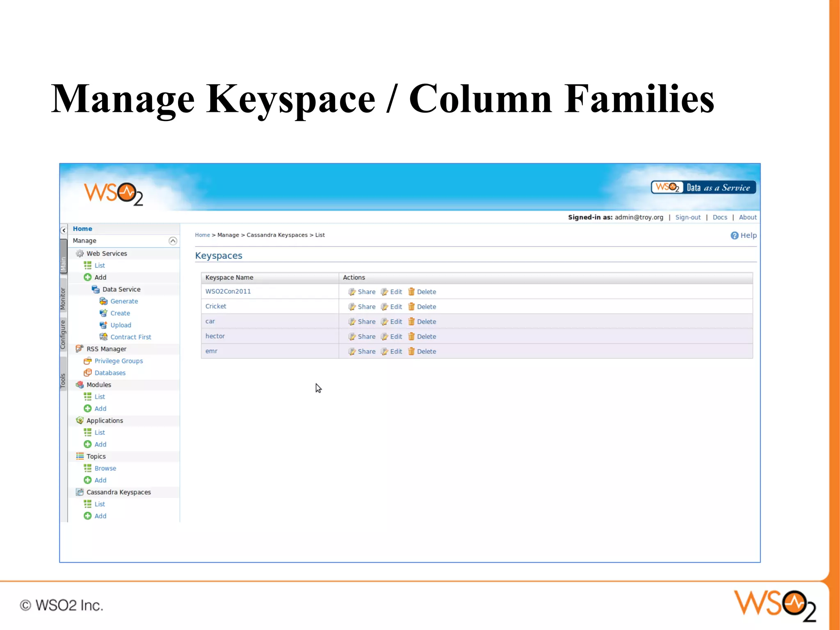Open the Upload data service link
Screen dimensions: 840x630
click(121, 325)
